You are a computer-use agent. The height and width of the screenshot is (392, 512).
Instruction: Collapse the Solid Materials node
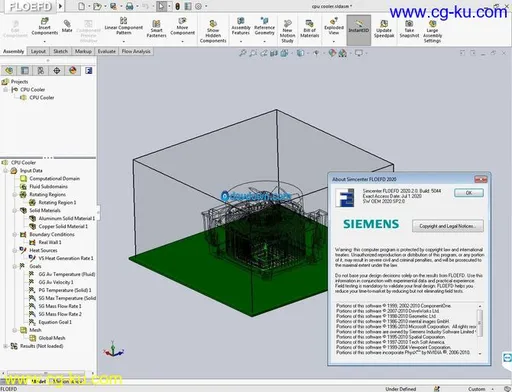(x=15, y=210)
